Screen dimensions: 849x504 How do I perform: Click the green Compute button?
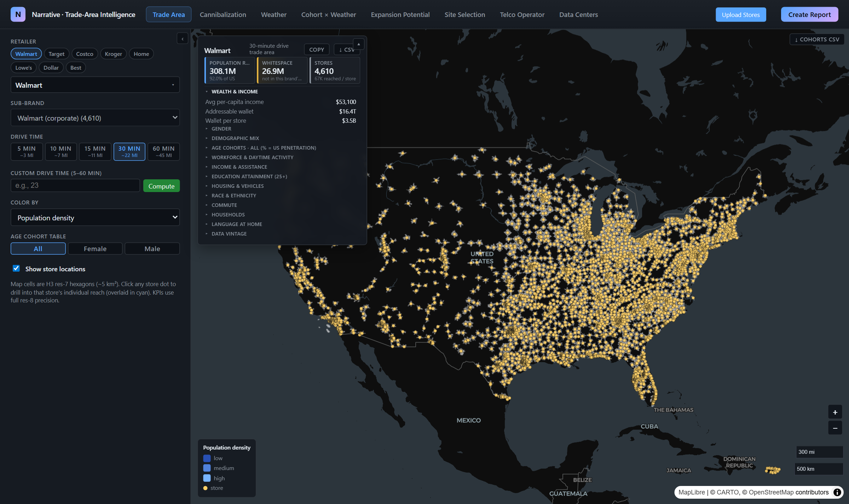[x=161, y=186]
